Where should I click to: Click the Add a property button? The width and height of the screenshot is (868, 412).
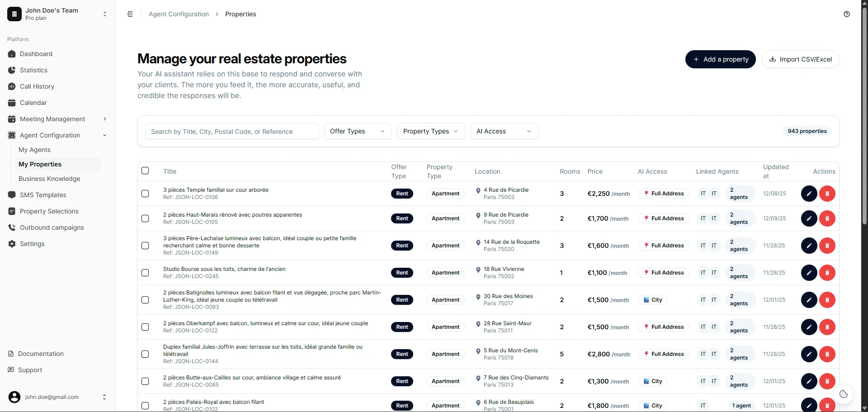720,59
